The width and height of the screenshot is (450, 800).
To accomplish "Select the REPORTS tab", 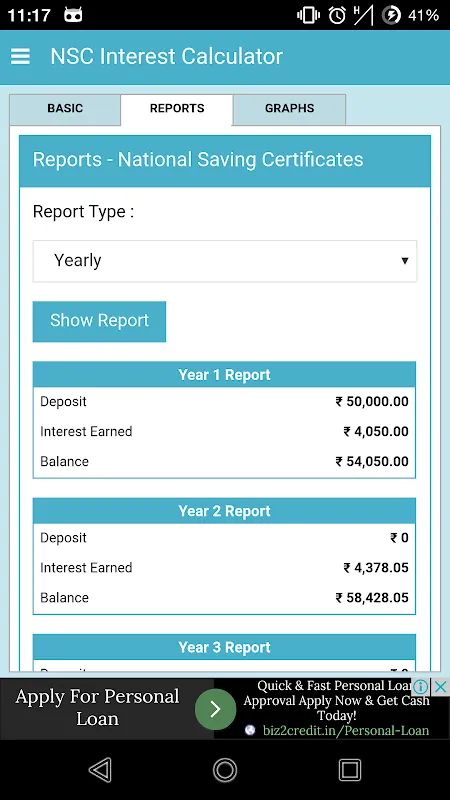I will point(177,109).
